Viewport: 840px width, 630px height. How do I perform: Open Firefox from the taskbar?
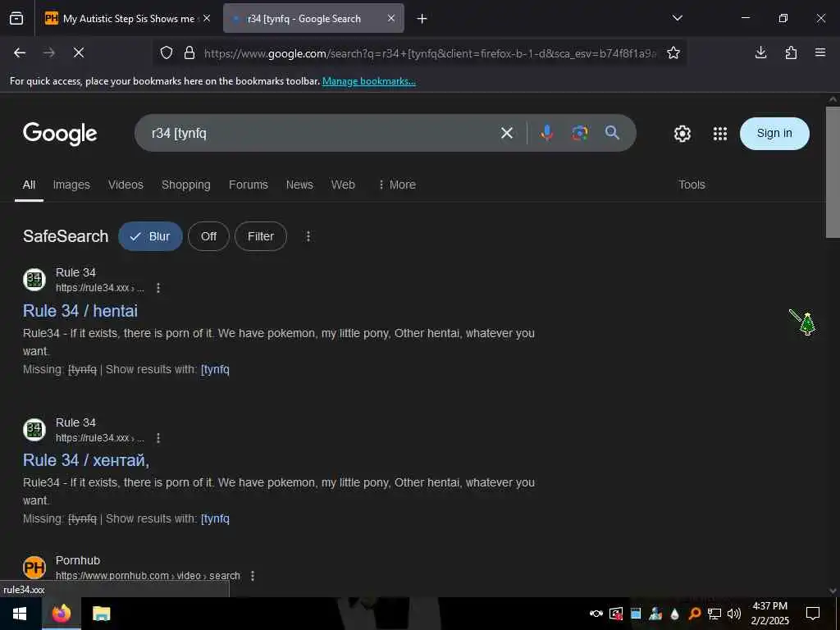pos(61,614)
